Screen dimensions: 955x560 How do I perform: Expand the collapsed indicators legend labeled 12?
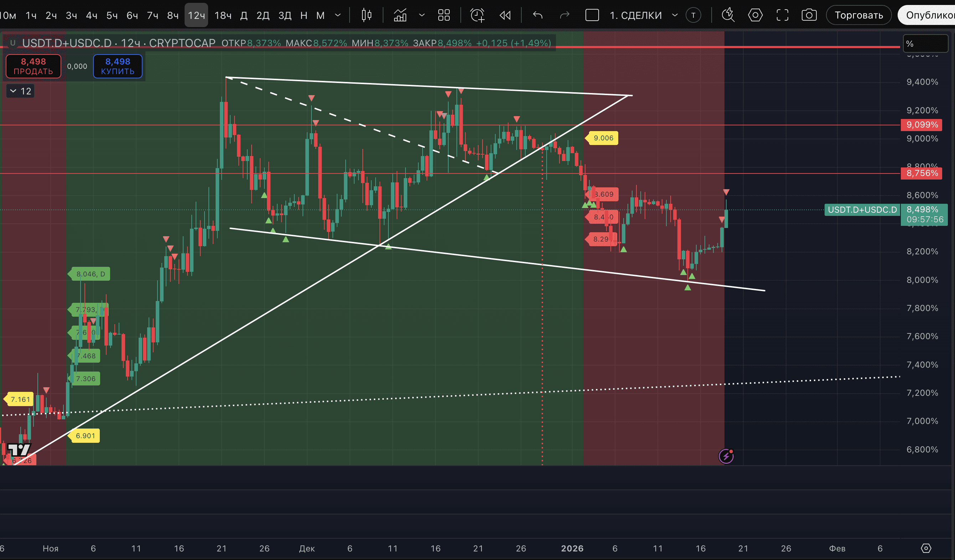click(x=20, y=91)
